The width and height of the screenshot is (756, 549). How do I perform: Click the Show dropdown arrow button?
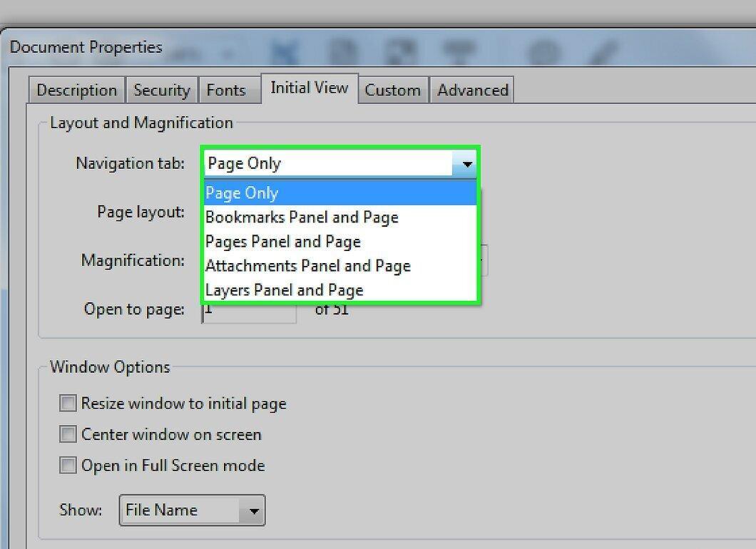click(253, 510)
